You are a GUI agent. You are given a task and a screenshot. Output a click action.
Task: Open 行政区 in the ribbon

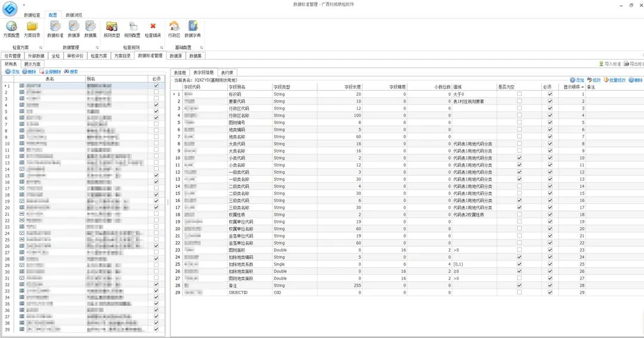coord(174,30)
